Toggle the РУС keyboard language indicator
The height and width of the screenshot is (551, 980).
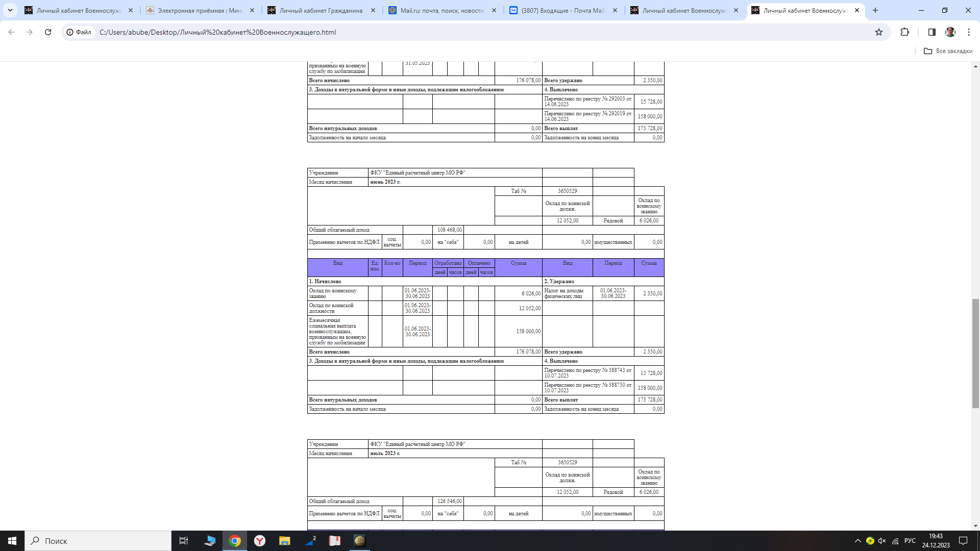tap(910, 541)
